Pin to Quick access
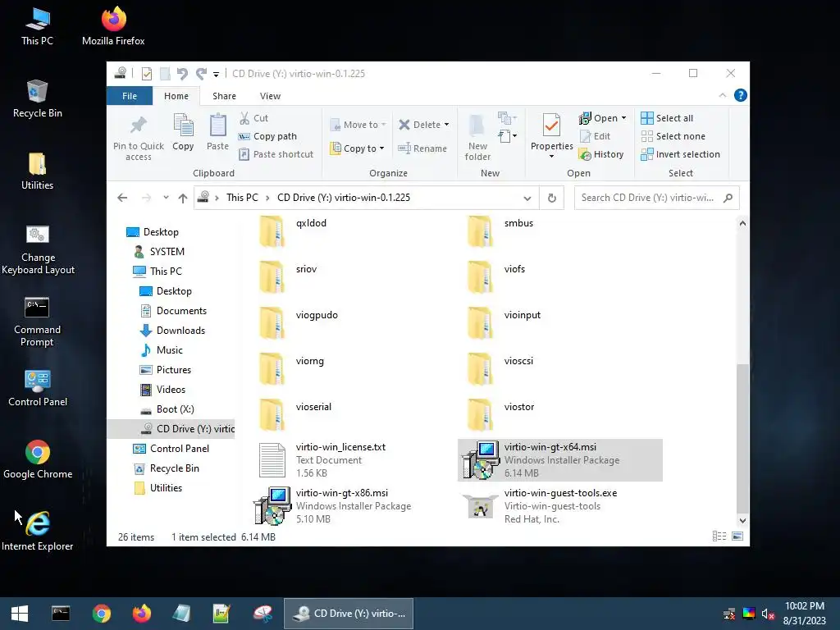This screenshot has width=840, height=630. (138, 138)
